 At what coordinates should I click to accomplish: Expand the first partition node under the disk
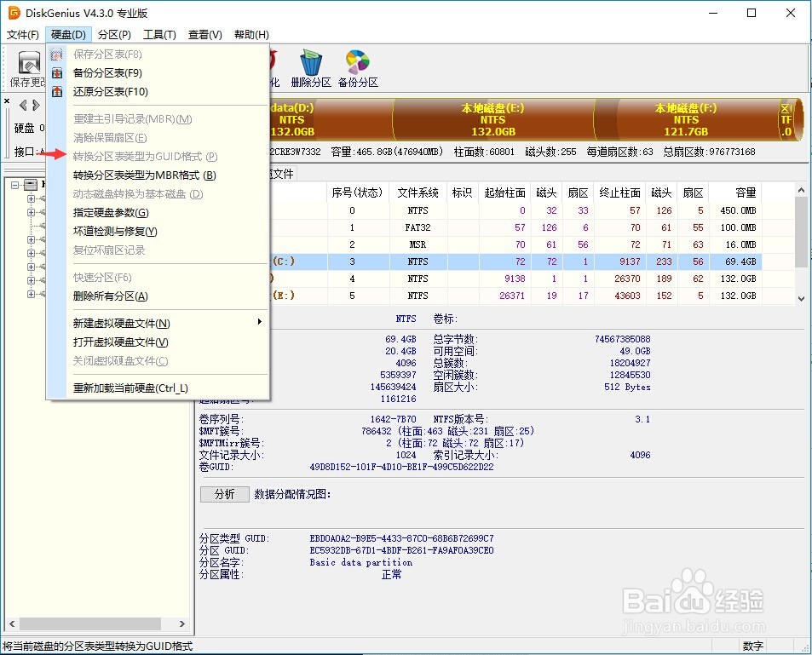pos(31,198)
